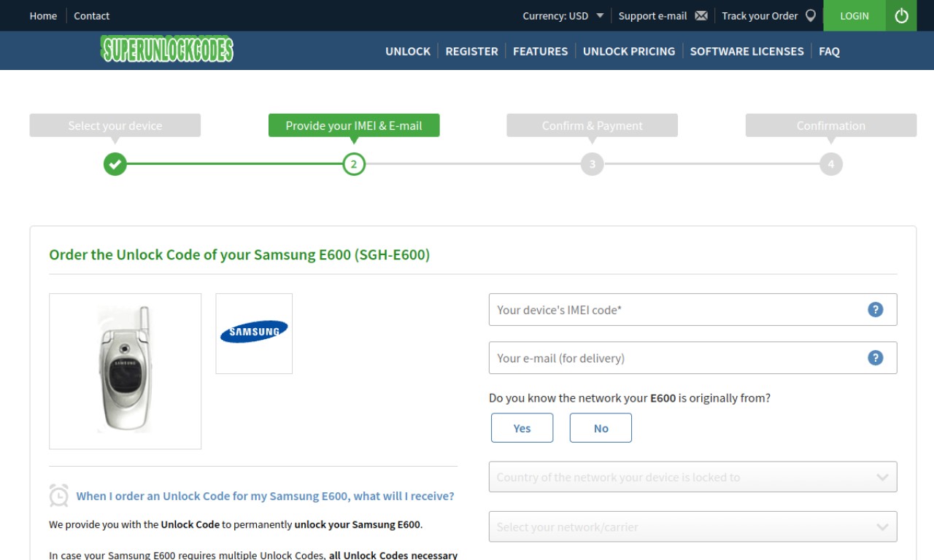
Task: Open the FAQ menu item
Action: tap(829, 51)
